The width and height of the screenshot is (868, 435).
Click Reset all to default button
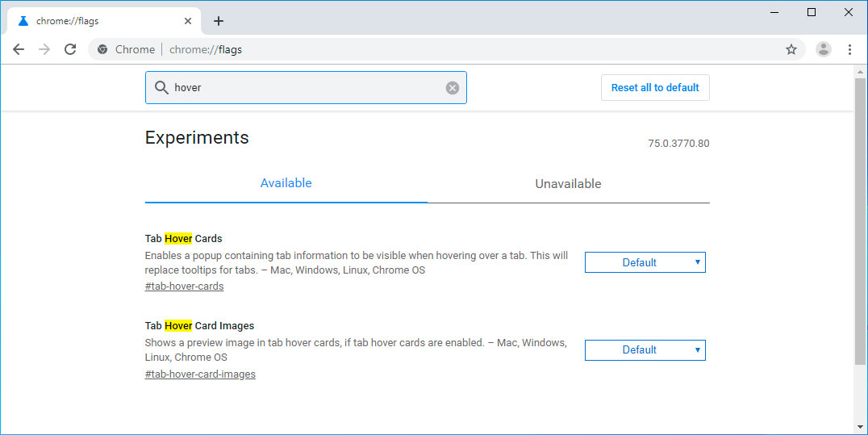point(655,87)
